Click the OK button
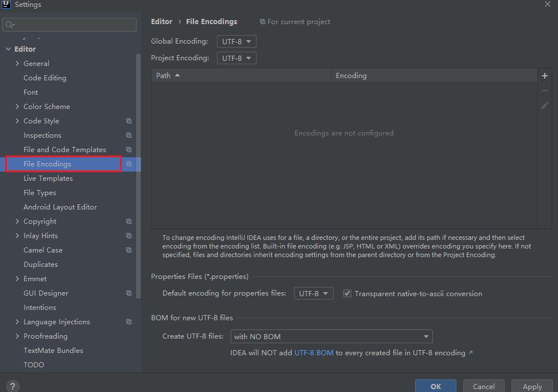 pyautogui.click(x=436, y=386)
